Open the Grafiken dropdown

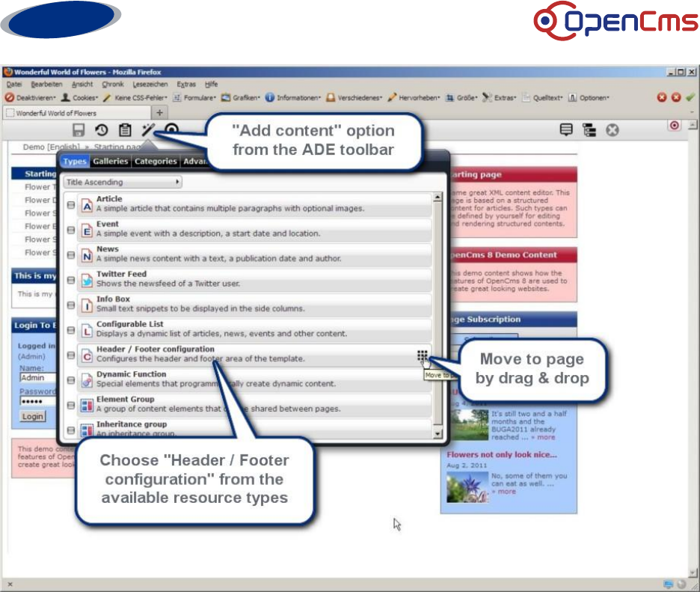(x=241, y=97)
